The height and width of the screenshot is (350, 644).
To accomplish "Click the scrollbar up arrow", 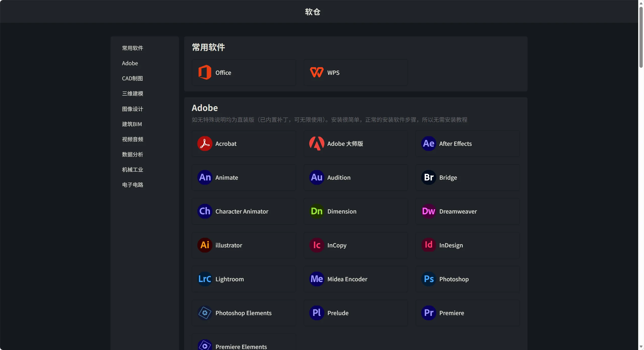I will pos(641,3).
